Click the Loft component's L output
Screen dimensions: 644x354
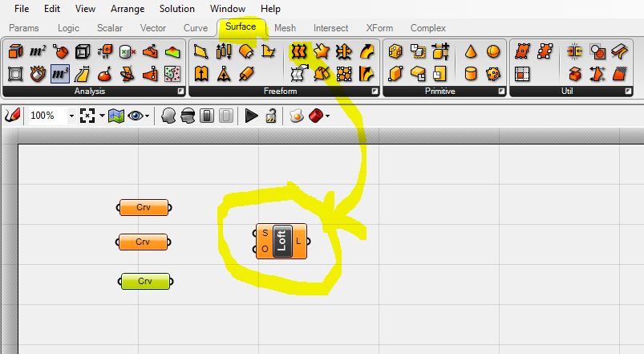[x=298, y=241]
